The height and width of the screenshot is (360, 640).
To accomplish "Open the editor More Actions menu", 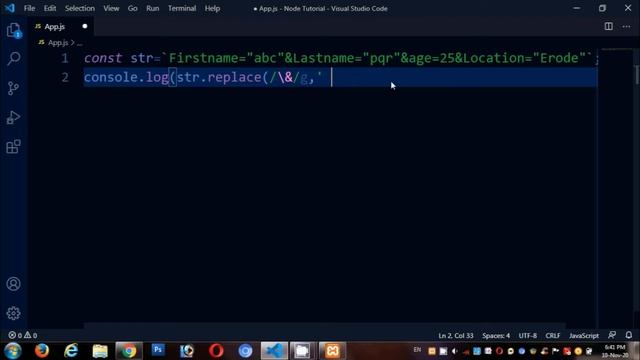I will click(626, 27).
